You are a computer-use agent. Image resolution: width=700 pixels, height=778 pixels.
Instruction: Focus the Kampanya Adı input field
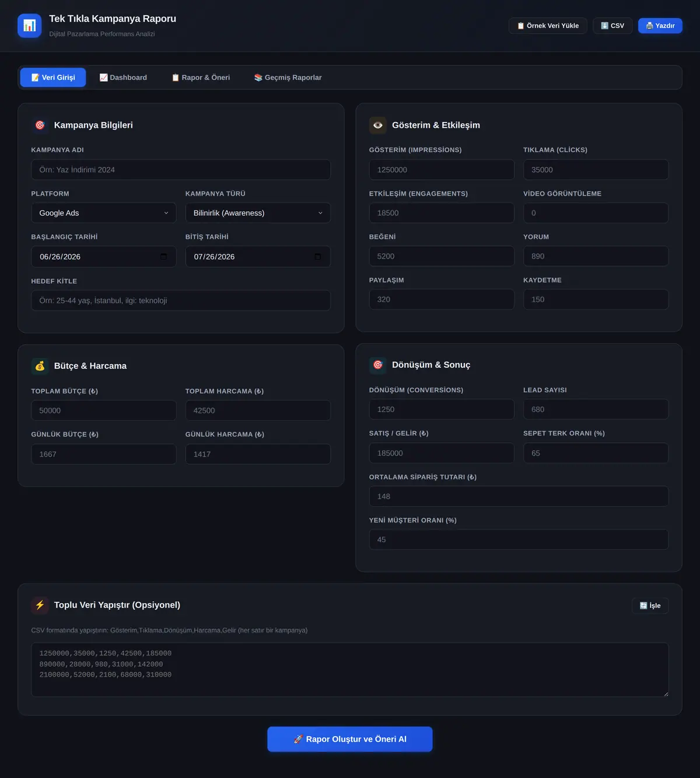click(x=181, y=170)
